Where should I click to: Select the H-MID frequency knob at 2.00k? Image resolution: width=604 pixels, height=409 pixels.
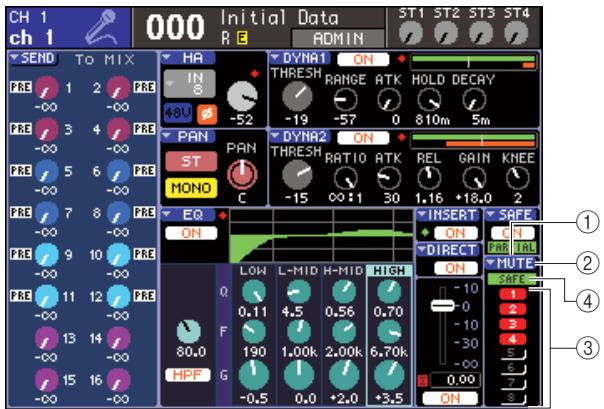344,332
